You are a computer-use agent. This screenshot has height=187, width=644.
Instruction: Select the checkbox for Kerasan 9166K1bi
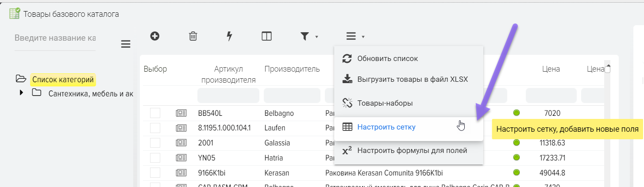point(155,172)
